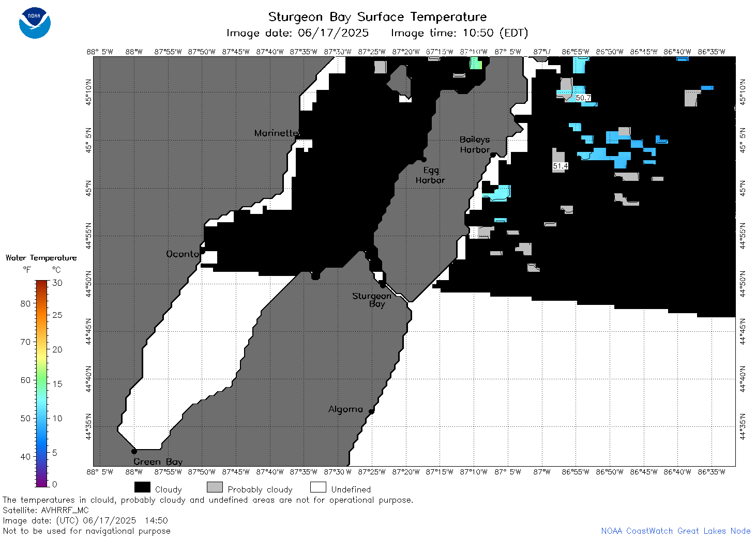This screenshot has height=539, width=756.
Task: Click the Sturgeon Bay Surface Temperature title
Action: pyautogui.click(x=377, y=17)
